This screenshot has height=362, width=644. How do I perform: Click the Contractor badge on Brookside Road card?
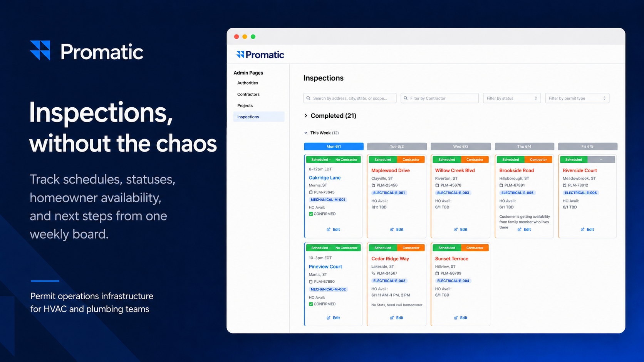pos(538,160)
